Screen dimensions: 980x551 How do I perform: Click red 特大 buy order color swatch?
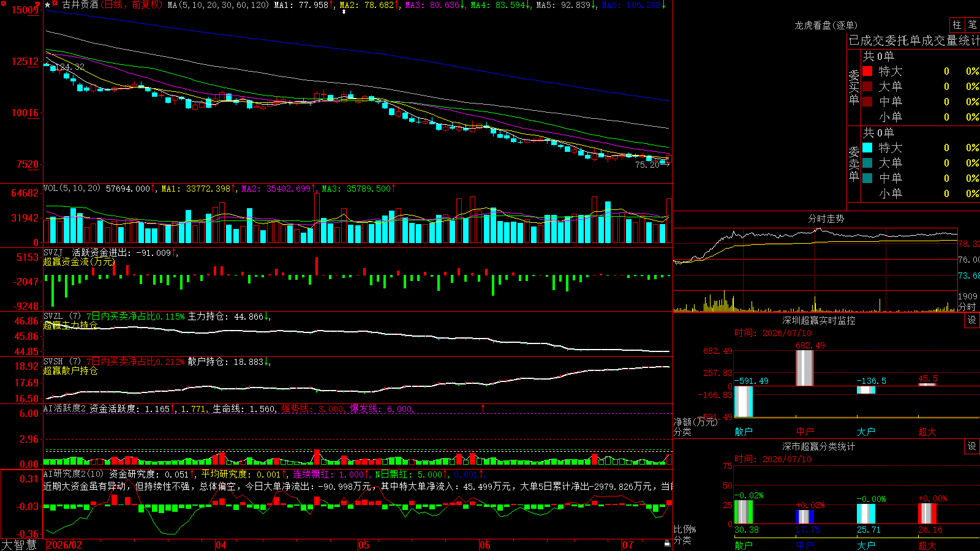coord(867,71)
